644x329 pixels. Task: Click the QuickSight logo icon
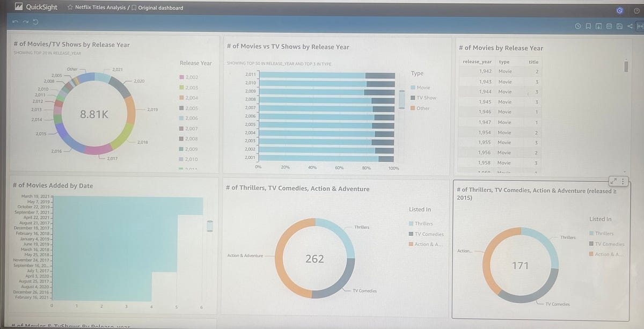[x=18, y=7]
